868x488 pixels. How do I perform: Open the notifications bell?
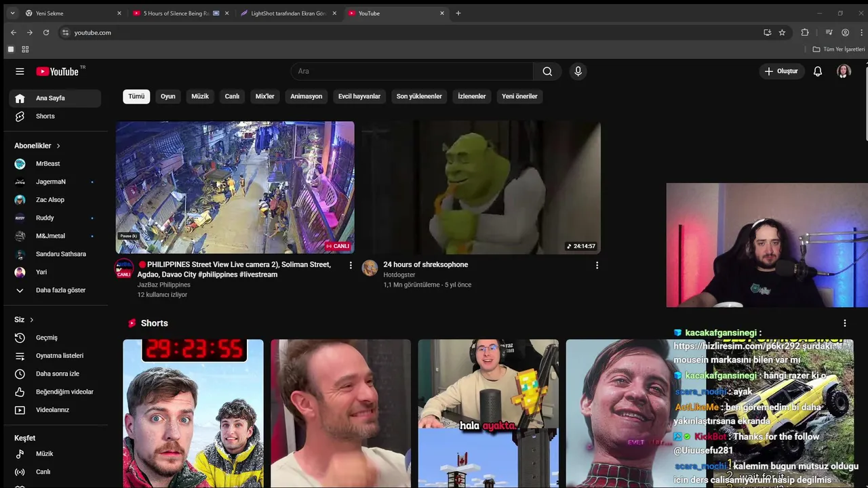818,71
